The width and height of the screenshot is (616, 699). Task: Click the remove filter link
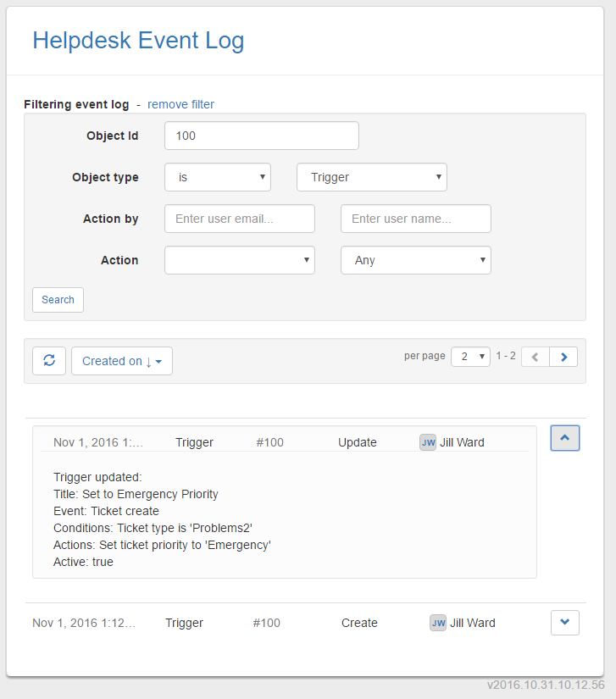[180, 104]
